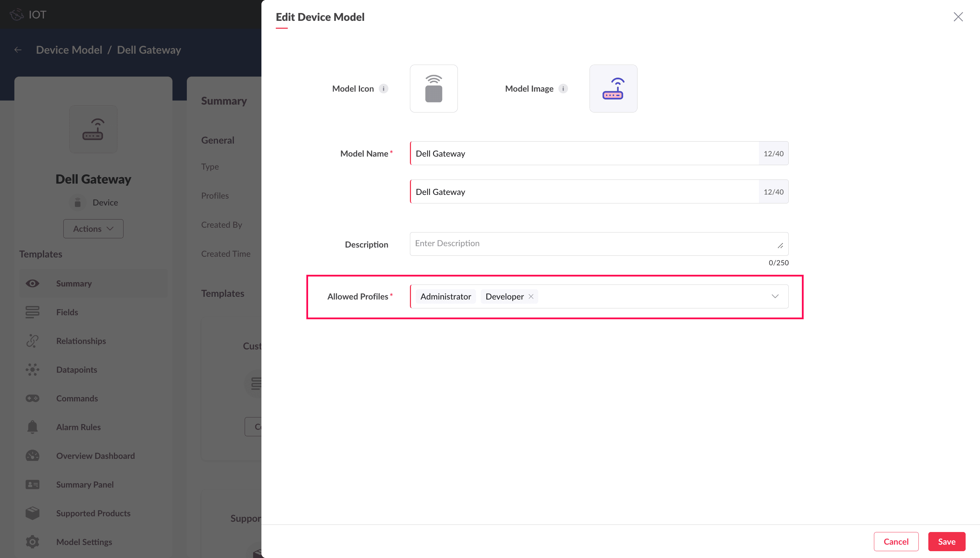
Task: Select the Datapoints icon in sidebar
Action: [x=33, y=370]
